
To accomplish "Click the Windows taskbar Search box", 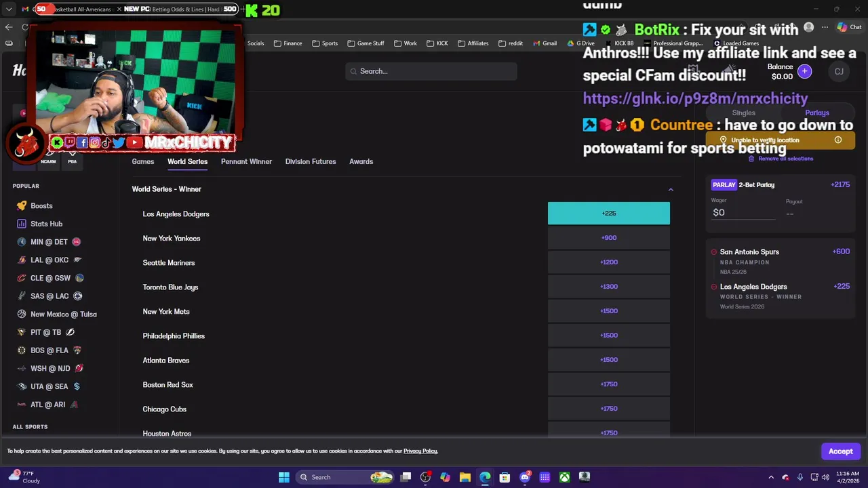I will (x=346, y=477).
